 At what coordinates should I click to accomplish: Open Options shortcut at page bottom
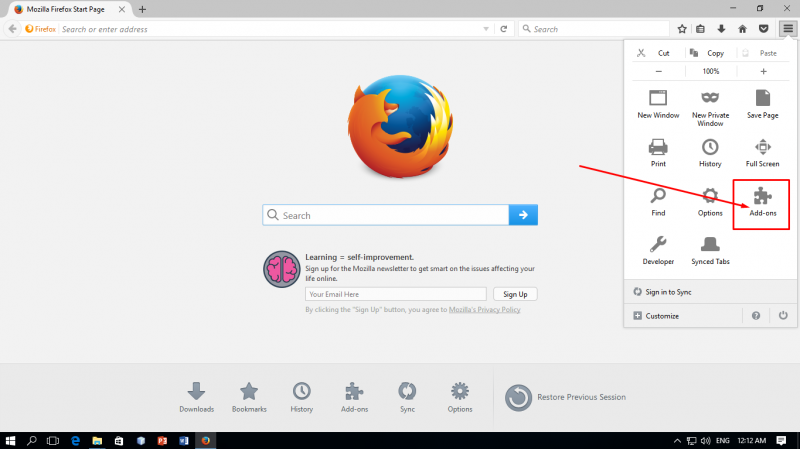point(460,397)
